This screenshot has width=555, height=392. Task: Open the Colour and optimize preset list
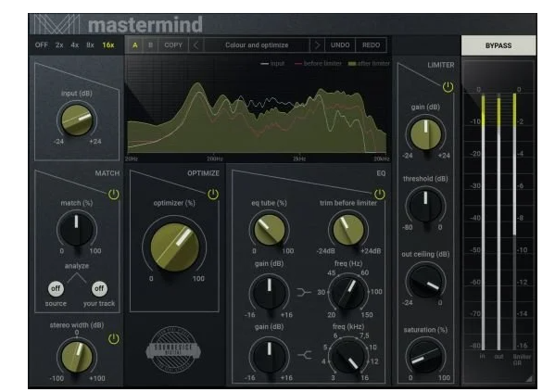[257, 45]
